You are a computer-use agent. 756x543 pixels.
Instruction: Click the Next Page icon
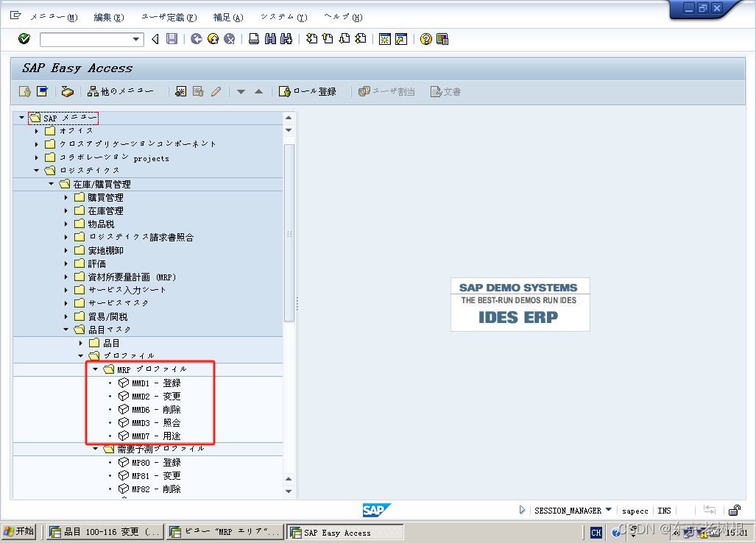pos(345,38)
